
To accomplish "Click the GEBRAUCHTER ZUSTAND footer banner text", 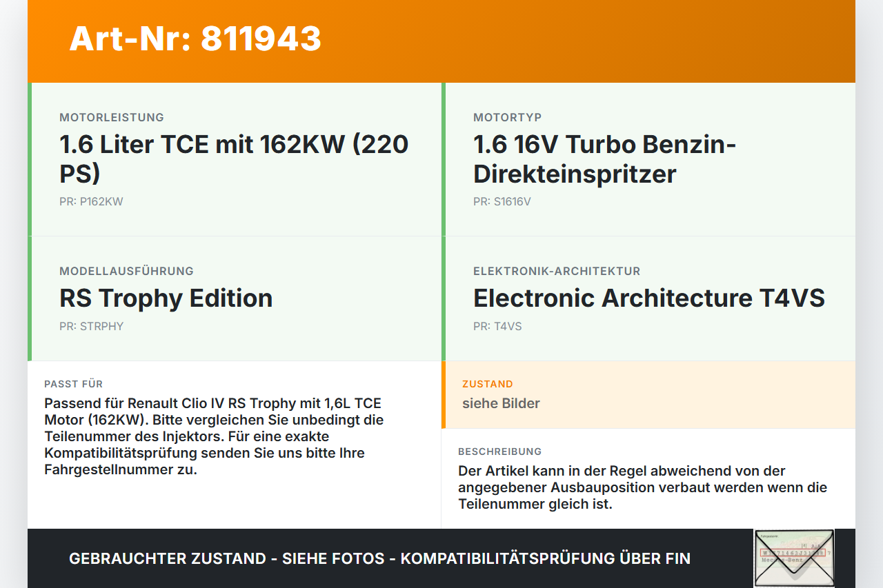I will point(379,558).
